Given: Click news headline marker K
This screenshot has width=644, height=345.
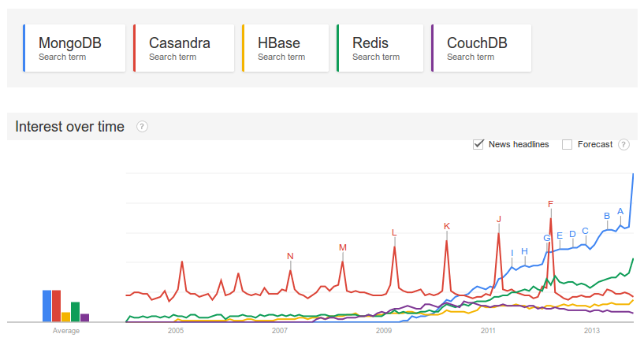Looking at the screenshot, I should pos(447,226).
